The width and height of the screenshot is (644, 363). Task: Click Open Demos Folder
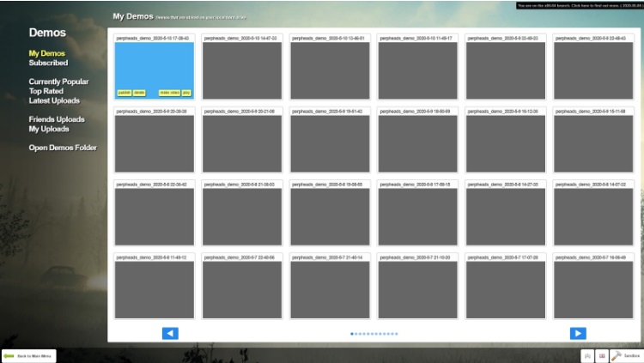[x=63, y=148]
